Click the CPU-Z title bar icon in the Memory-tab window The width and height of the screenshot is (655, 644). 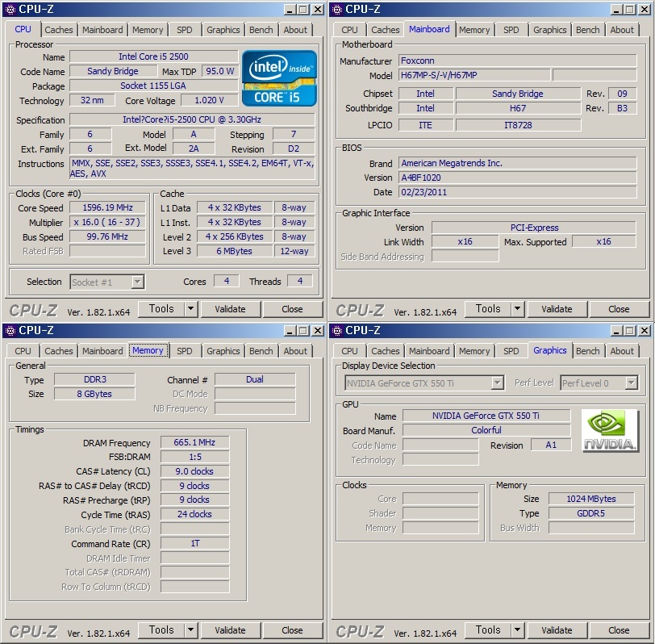click(x=10, y=331)
